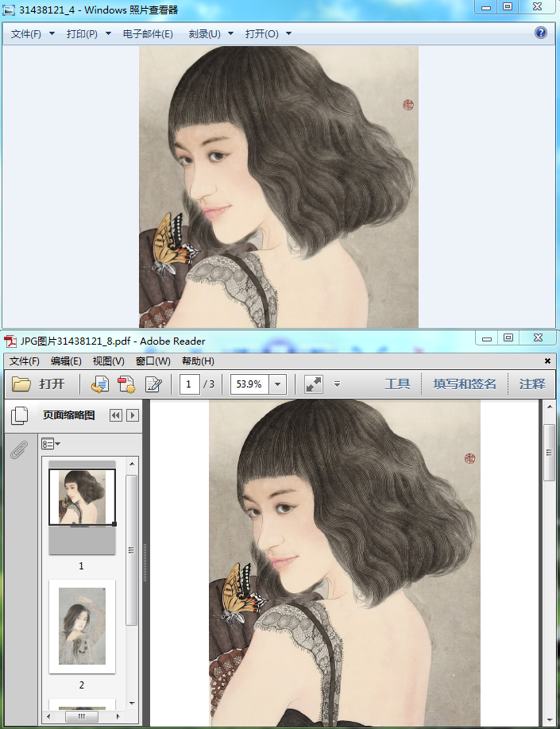Click 电子邮件(E) in Photo Viewer toolbar
The image size is (560, 729).
coord(148,34)
